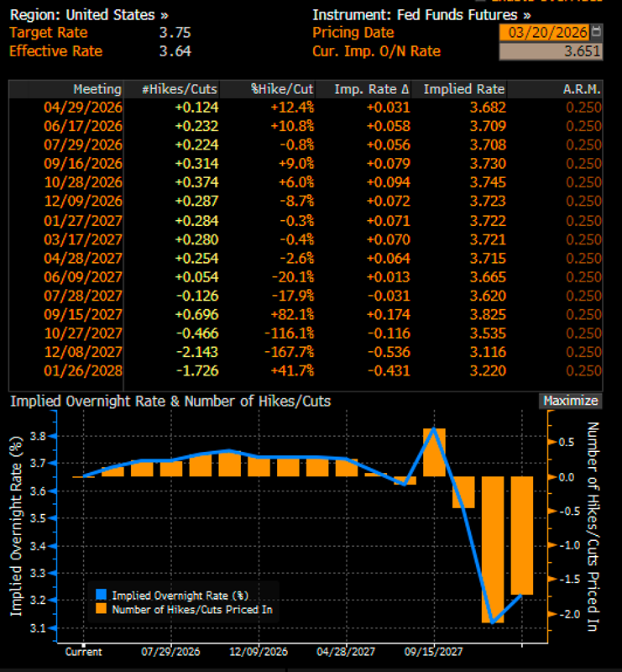622x672 pixels.
Task: Click the tallest positive orange bar in chart
Action: (x=433, y=453)
